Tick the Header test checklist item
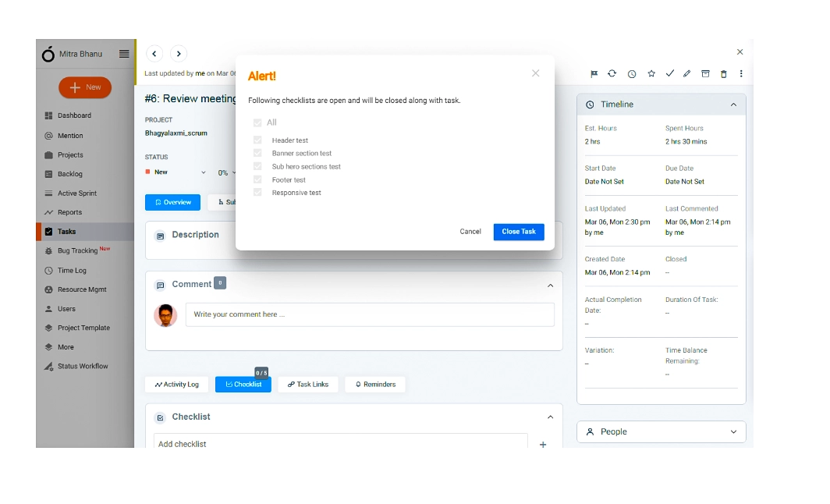Viewport: 830px width, 504px height. tap(258, 140)
